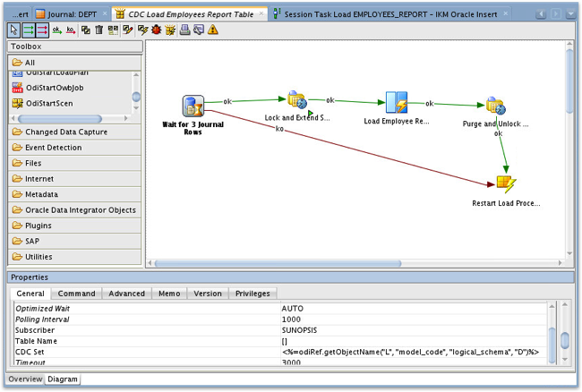Click the 'ko' label on the red link
Screen dimensions: 582x392
coord(279,129)
